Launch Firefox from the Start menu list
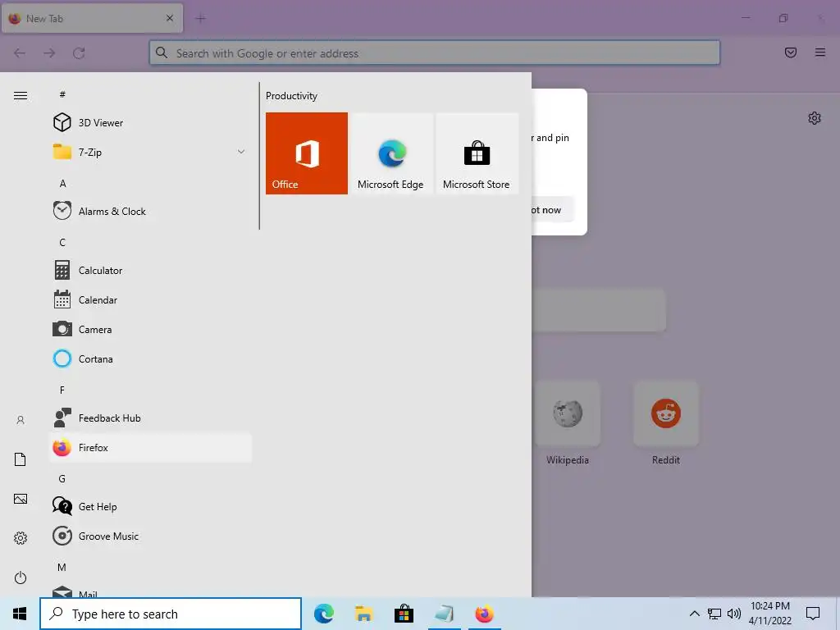 tap(151, 447)
